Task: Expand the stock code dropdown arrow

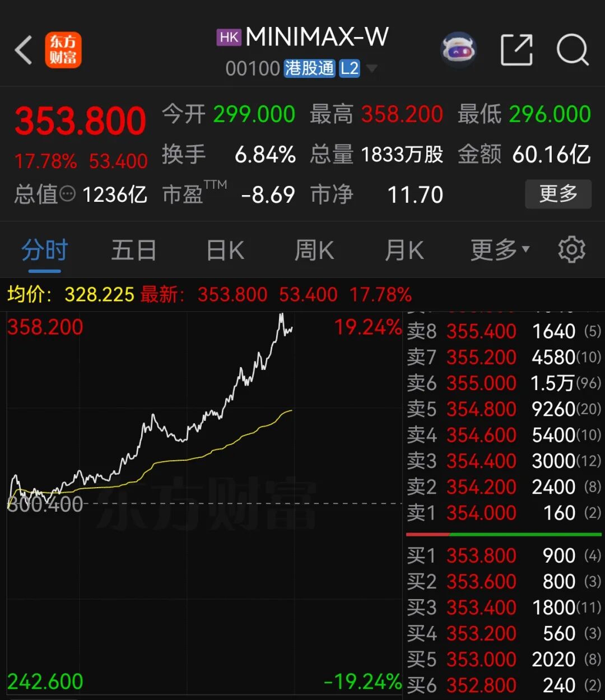Action: coord(371,69)
